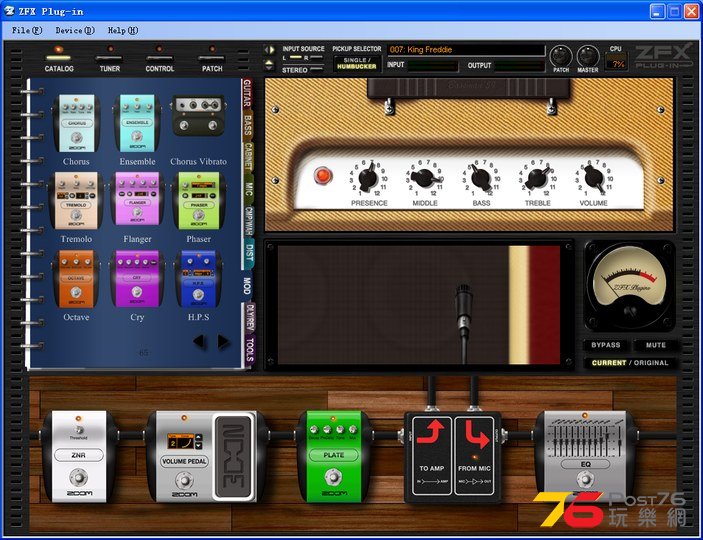703x540 pixels.
Task: Pick the orange Octave pedal
Action: pos(76,279)
